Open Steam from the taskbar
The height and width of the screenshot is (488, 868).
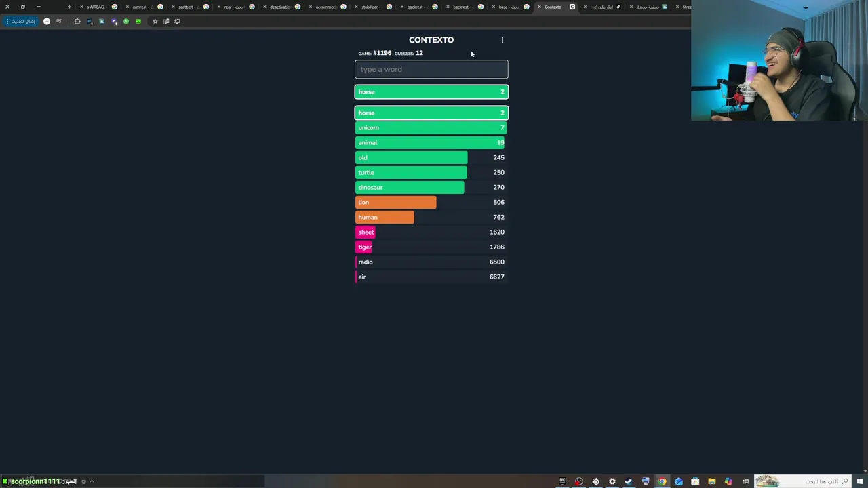coord(629,481)
